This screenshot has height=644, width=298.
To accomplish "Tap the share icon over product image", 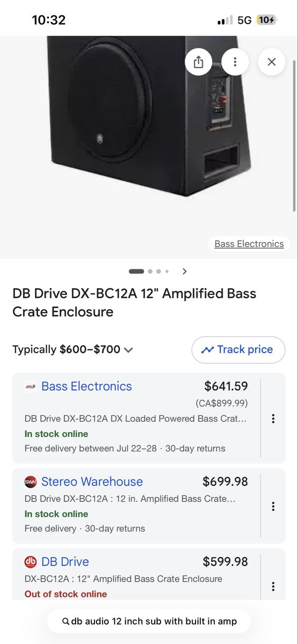I will coord(199,62).
